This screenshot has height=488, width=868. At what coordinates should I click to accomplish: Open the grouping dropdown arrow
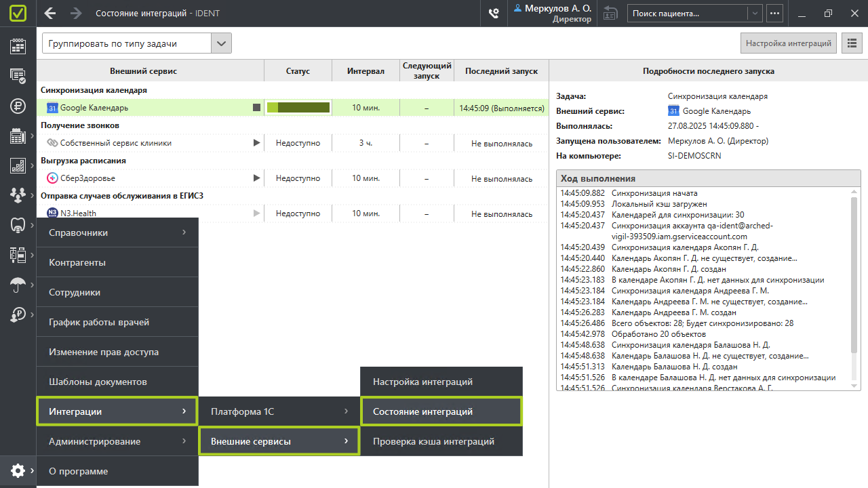[x=220, y=43]
